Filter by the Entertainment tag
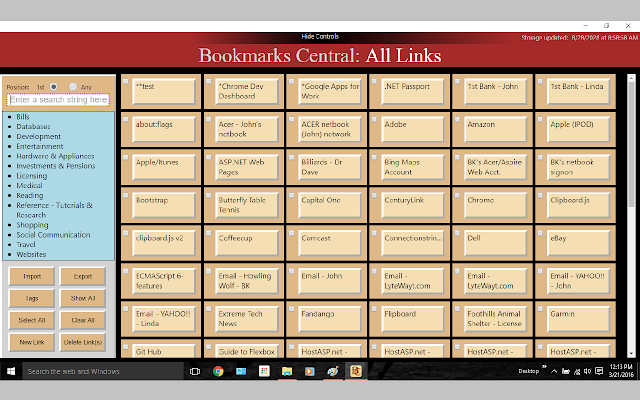This screenshot has width=640, height=400. pos(40,146)
